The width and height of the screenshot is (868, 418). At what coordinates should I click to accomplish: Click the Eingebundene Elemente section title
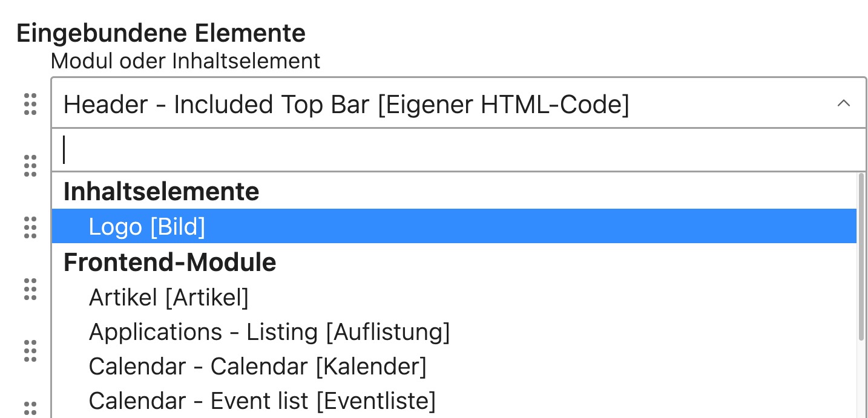tap(161, 33)
